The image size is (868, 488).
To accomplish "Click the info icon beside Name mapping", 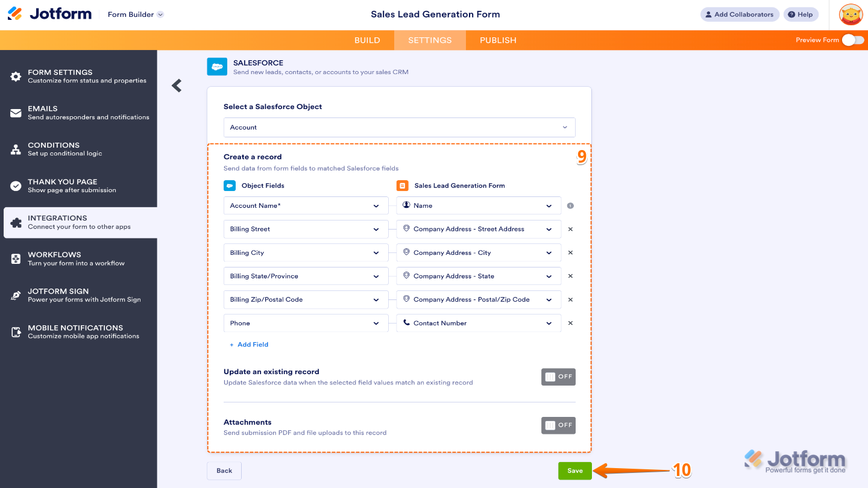I will tap(570, 206).
